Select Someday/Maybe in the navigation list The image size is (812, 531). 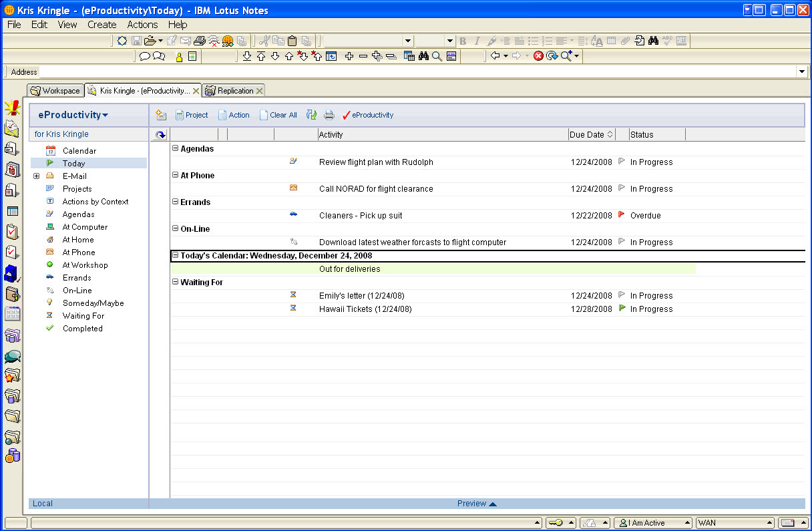pos(93,303)
